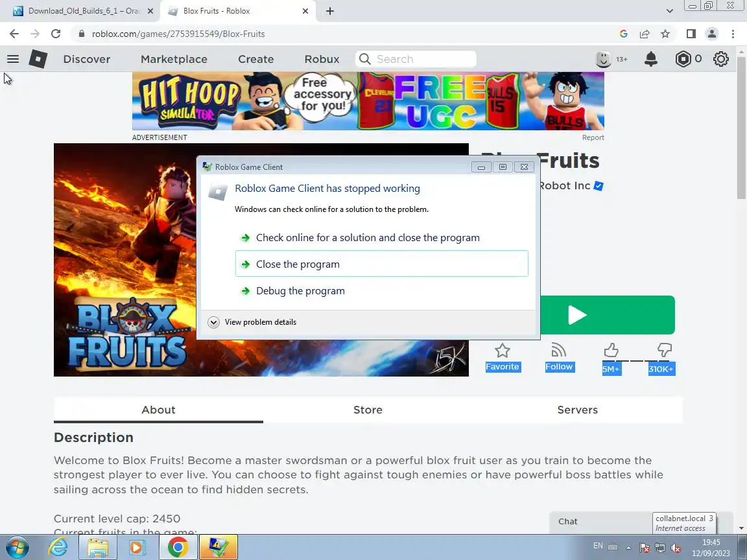
Task: Click the Chrome taskbar icon
Action: [178, 548]
